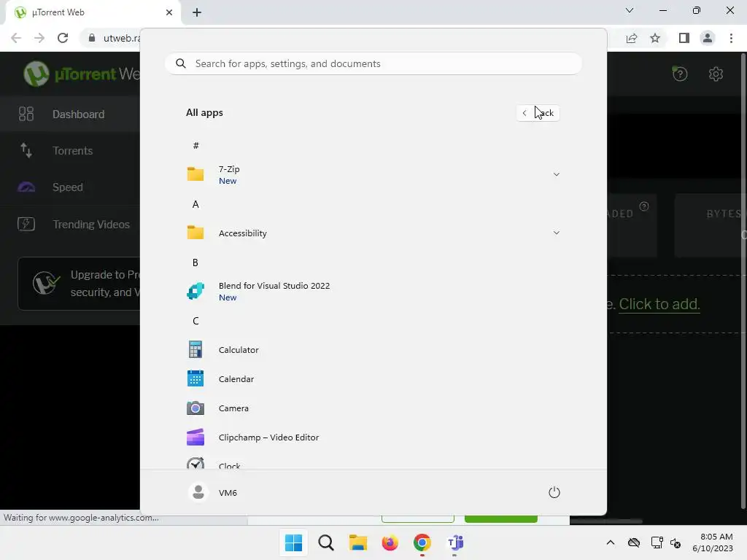This screenshot has height=560, width=747.
Task: Show hidden system tray icons
Action: pos(611,542)
